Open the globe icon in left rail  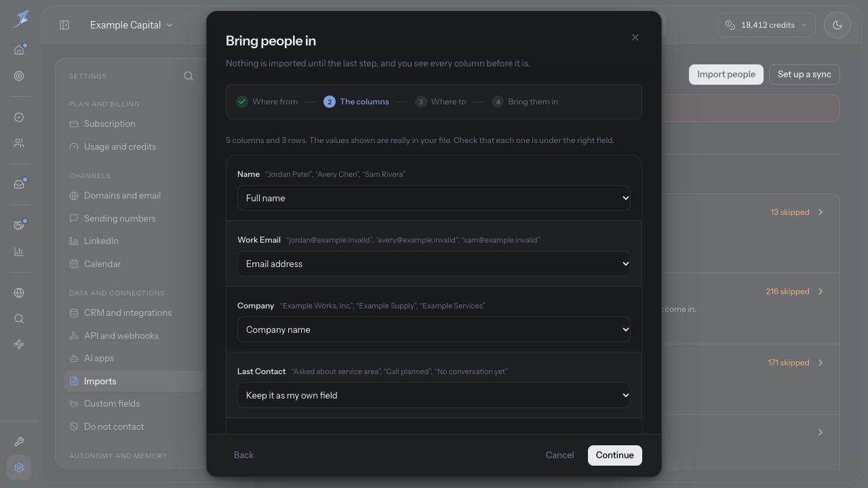(19, 293)
